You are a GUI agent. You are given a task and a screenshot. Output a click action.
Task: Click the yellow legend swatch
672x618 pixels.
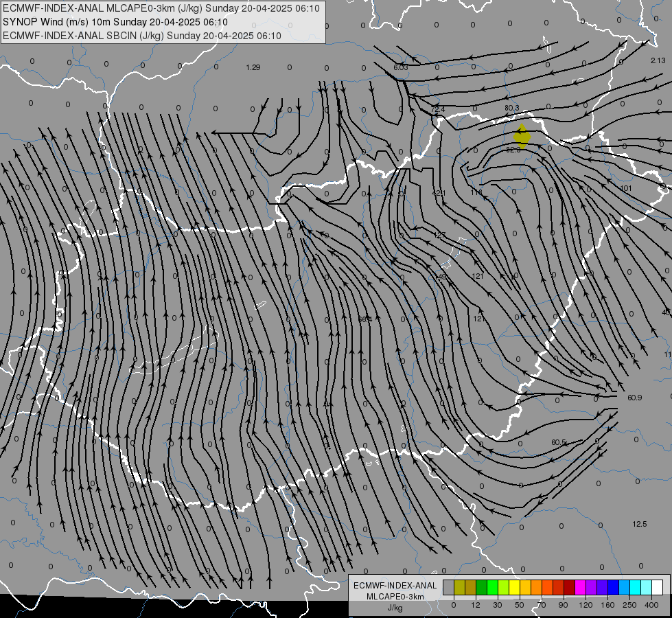514,587
